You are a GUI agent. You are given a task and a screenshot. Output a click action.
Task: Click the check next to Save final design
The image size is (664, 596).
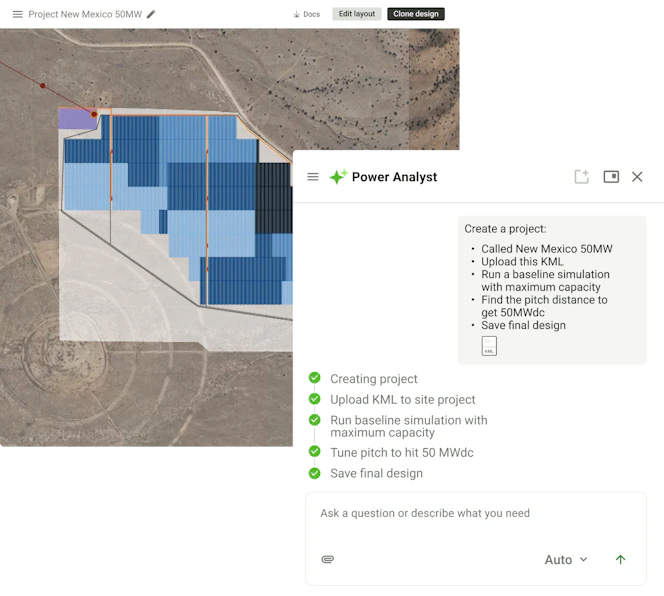315,473
